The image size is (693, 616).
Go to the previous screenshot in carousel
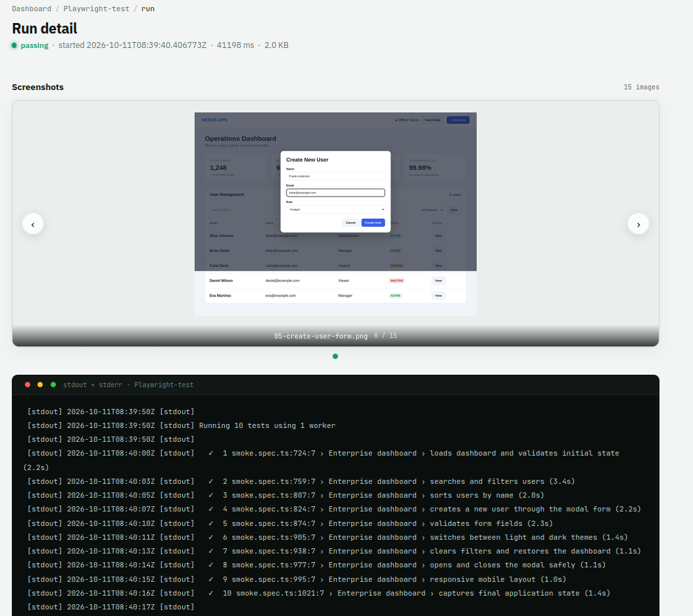(33, 224)
